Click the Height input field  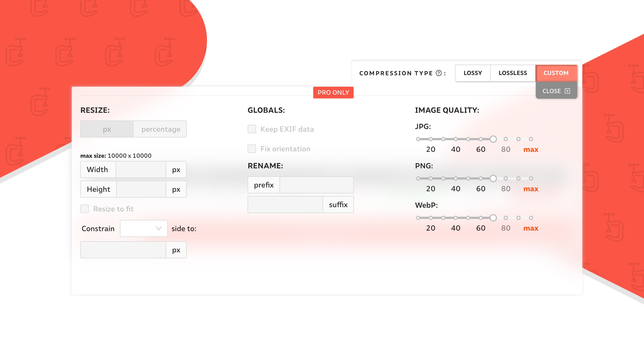tap(141, 189)
